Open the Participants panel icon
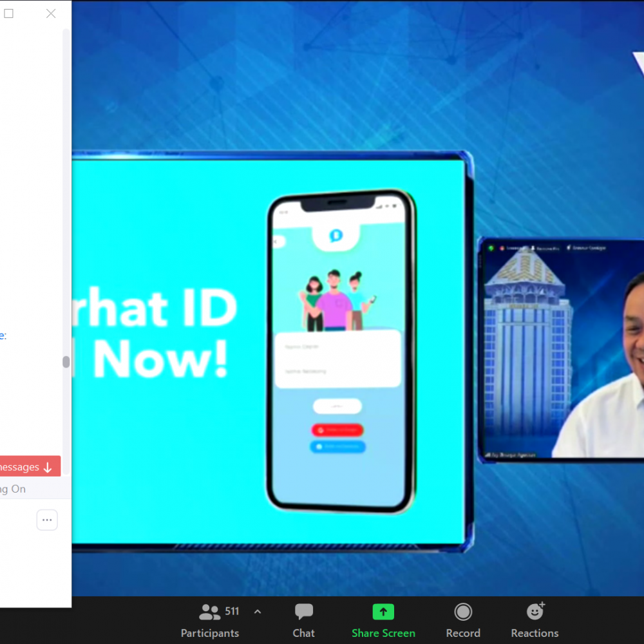 [x=209, y=612]
